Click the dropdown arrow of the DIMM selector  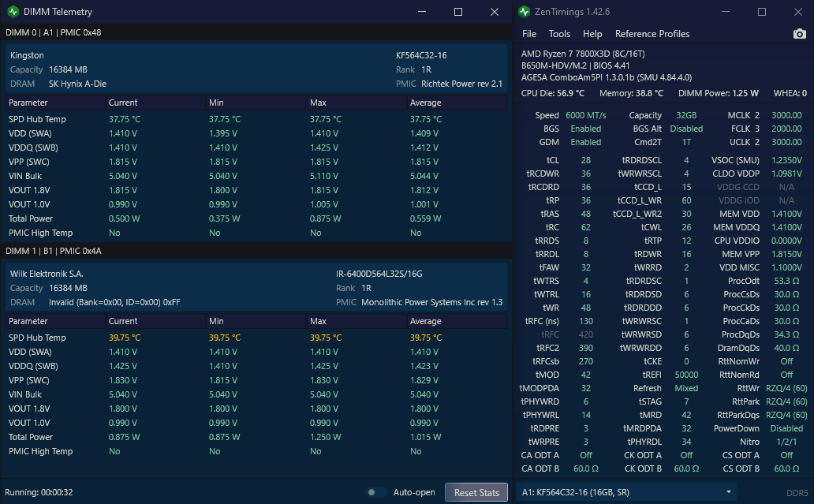click(728, 492)
